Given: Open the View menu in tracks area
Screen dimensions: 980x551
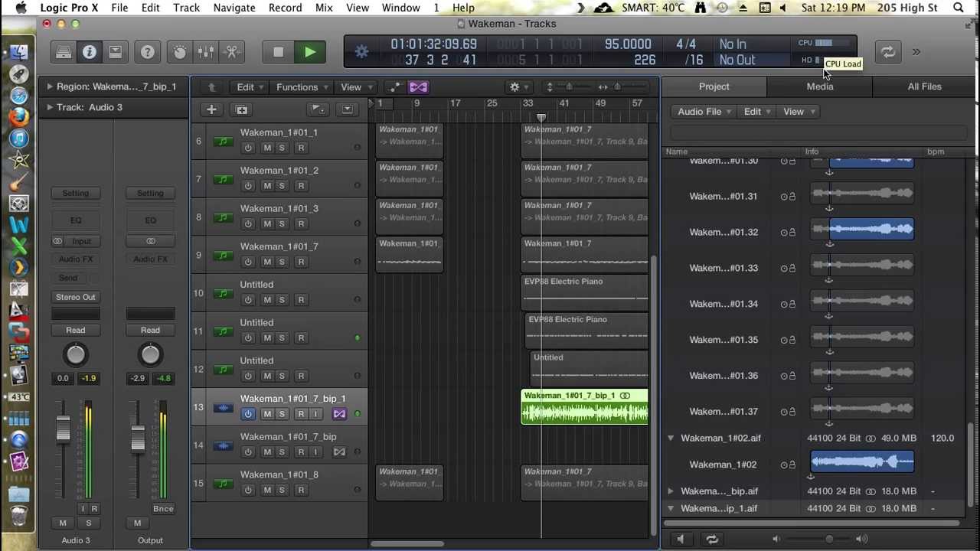Looking at the screenshot, I should (x=355, y=87).
